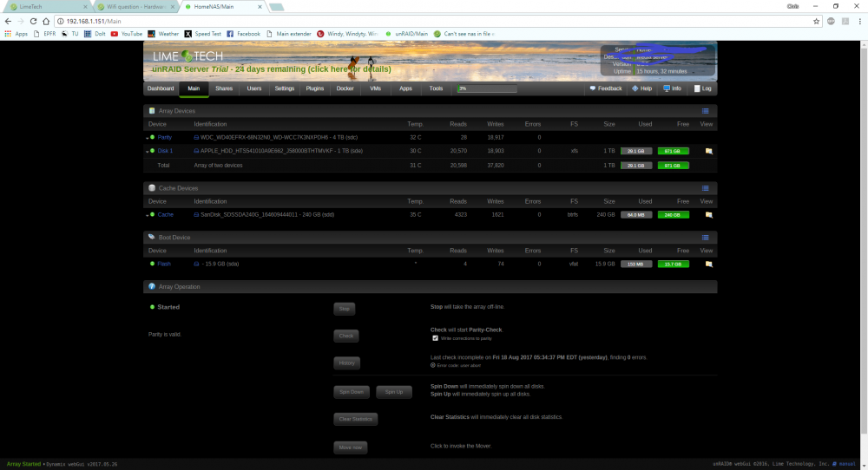This screenshot has width=868, height=470.
Task: Expand the Parity device dropdown arrow
Action: click(148, 138)
